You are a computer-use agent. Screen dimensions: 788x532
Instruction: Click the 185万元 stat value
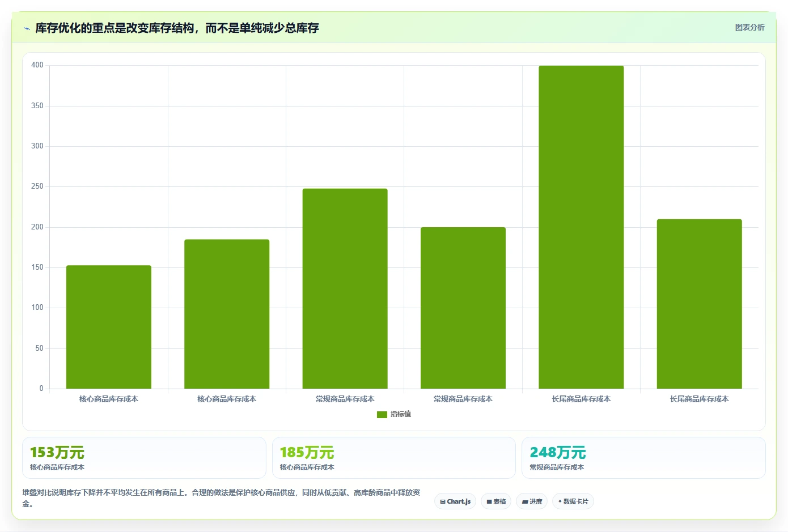307,453
